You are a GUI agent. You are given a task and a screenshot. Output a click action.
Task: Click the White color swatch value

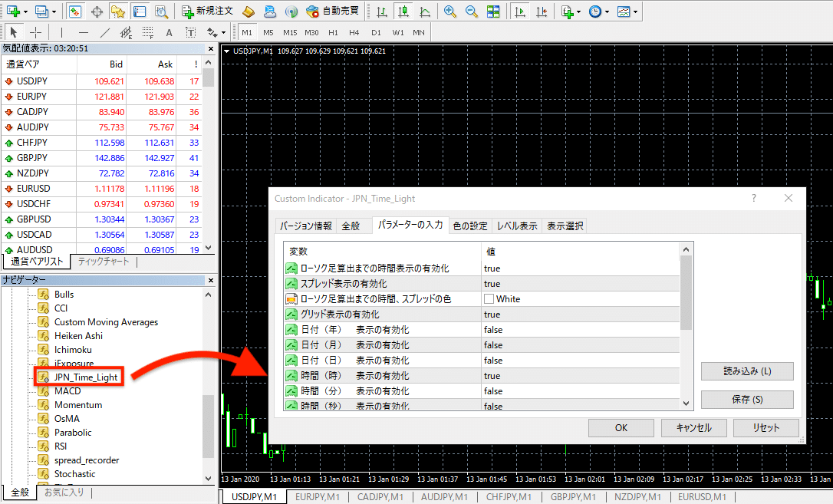(489, 299)
